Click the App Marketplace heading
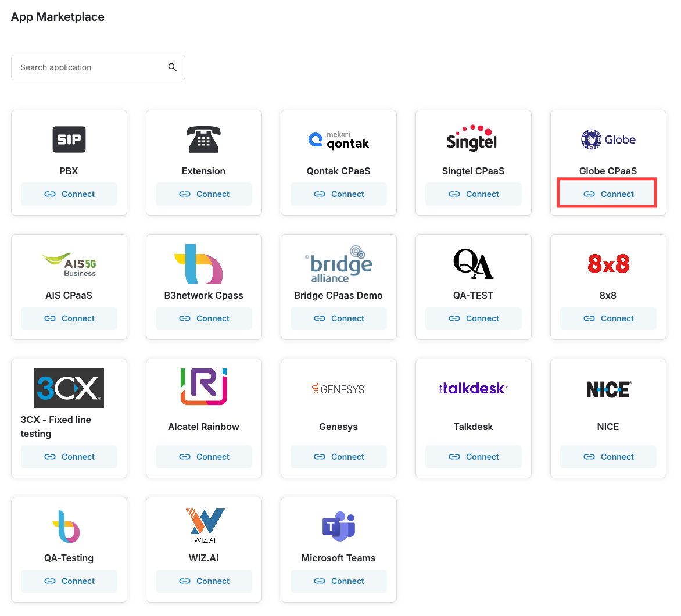 (58, 17)
